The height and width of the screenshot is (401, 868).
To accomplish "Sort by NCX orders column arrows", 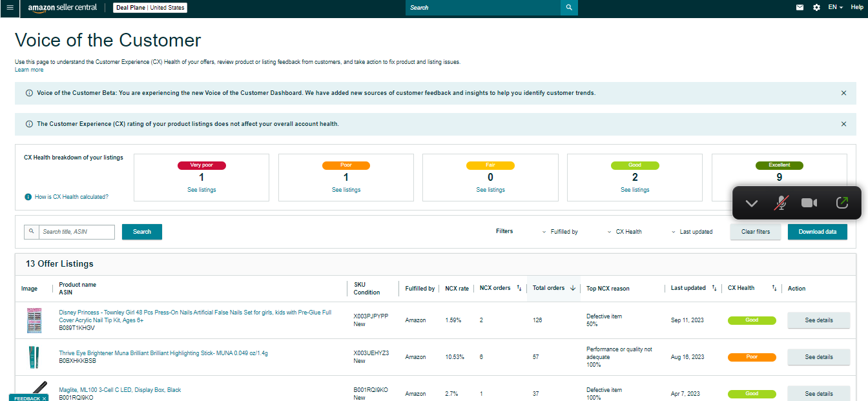I will pyautogui.click(x=519, y=289).
